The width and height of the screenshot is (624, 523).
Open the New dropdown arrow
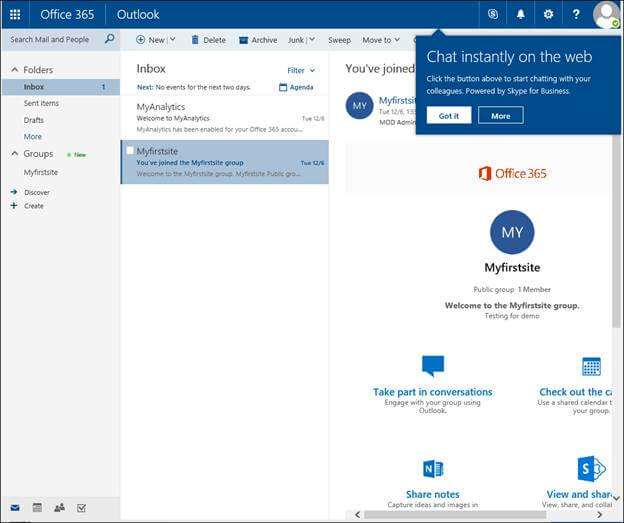(173, 39)
